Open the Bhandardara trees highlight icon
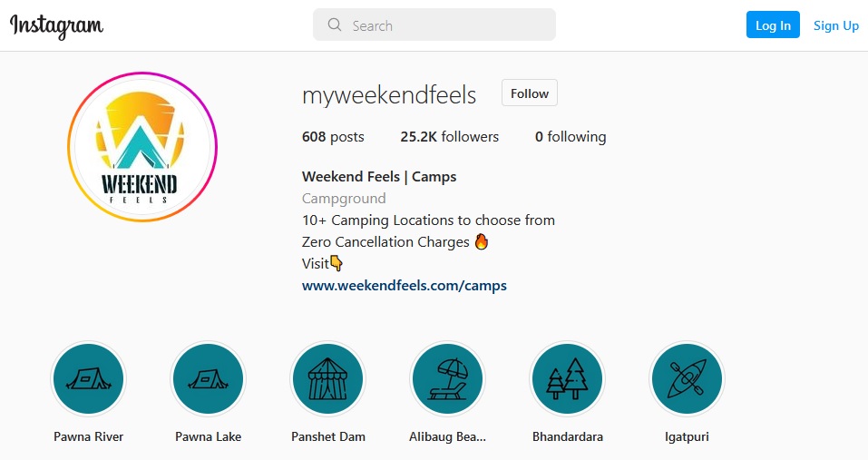This screenshot has height=460, width=868. point(567,379)
